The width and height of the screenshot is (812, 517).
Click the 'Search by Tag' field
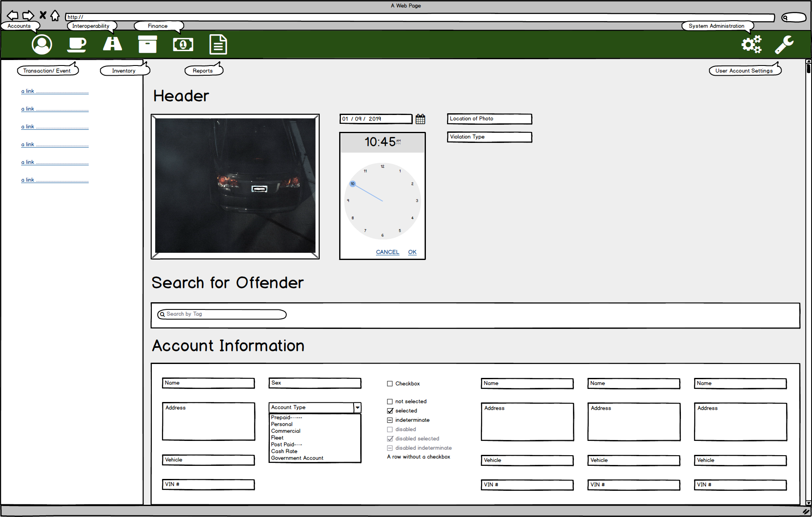(222, 314)
